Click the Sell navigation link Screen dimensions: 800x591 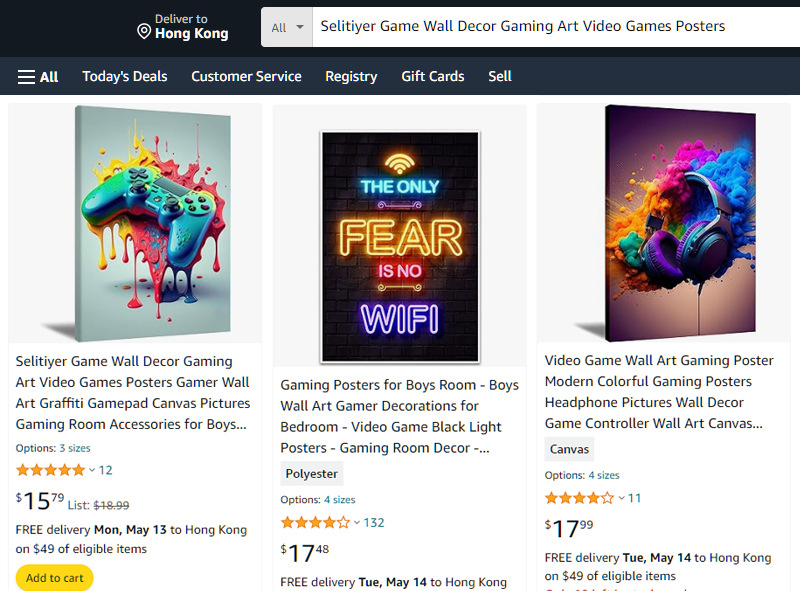pyautogui.click(x=500, y=76)
